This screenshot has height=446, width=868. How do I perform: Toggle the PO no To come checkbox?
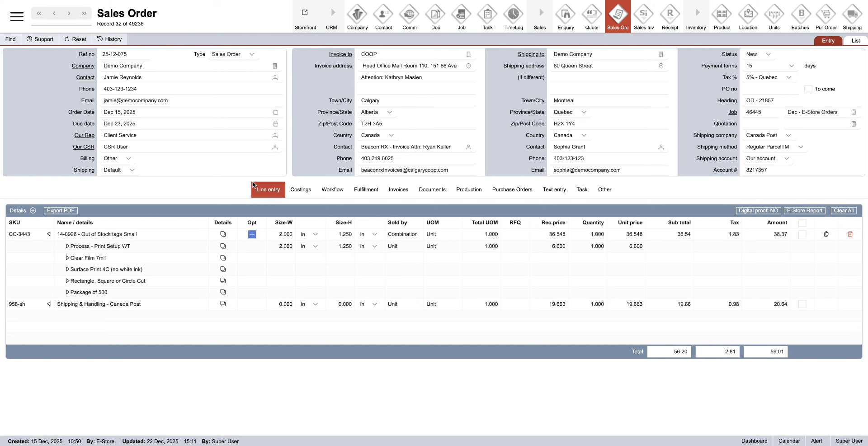click(x=808, y=89)
